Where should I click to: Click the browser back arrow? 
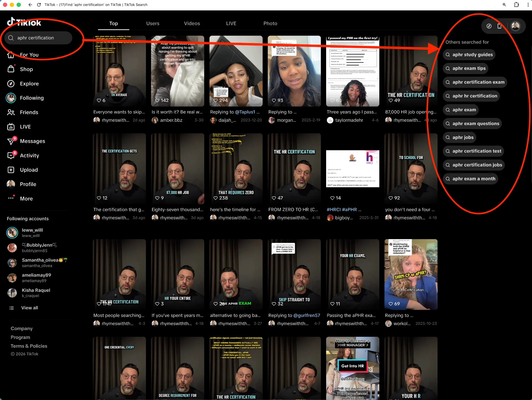click(x=30, y=5)
